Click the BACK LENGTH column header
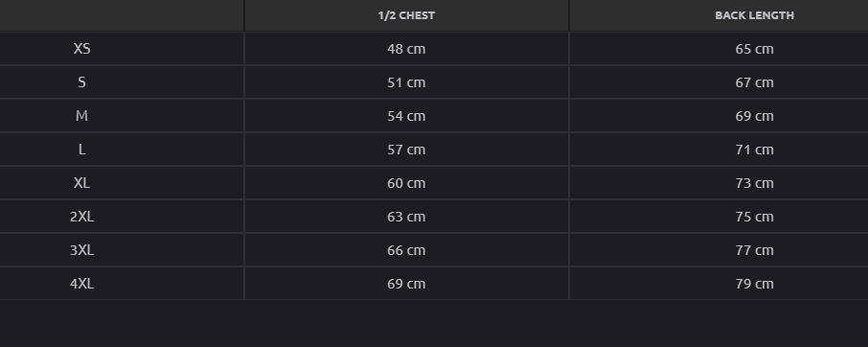Image resolution: width=868 pixels, height=347 pixels. tap(754, 15)
